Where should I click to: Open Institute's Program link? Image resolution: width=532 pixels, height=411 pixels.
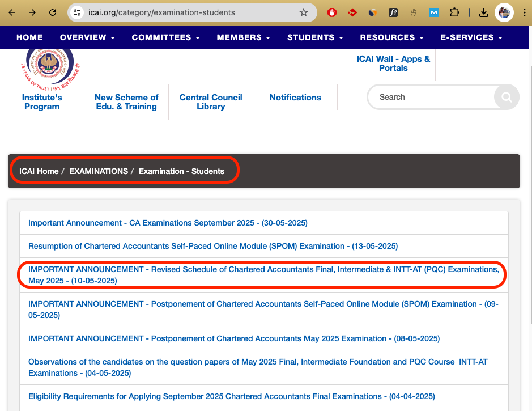click(42, 102)
